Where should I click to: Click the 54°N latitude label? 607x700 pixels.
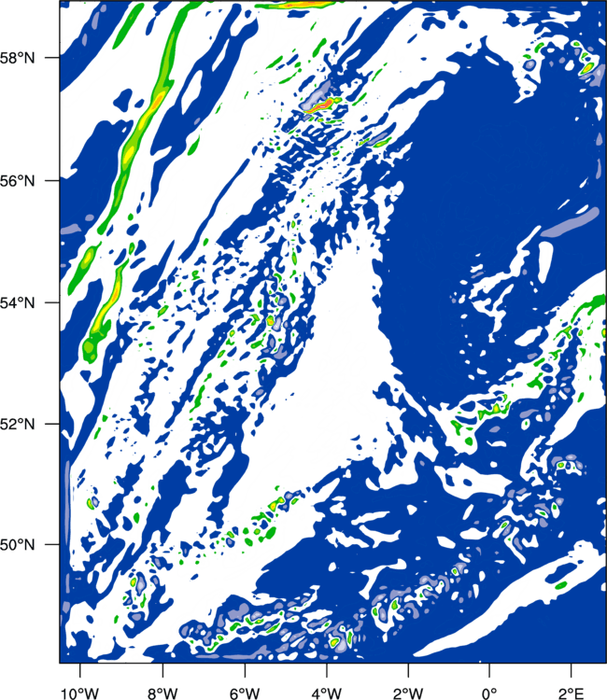click(x=17, y=302)
